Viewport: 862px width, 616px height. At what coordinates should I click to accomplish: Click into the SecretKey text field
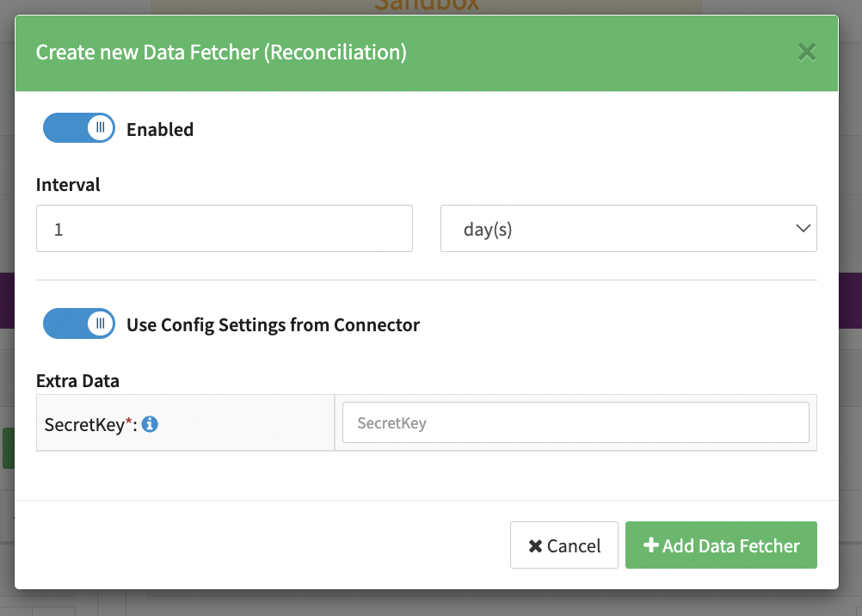point(576,422)
